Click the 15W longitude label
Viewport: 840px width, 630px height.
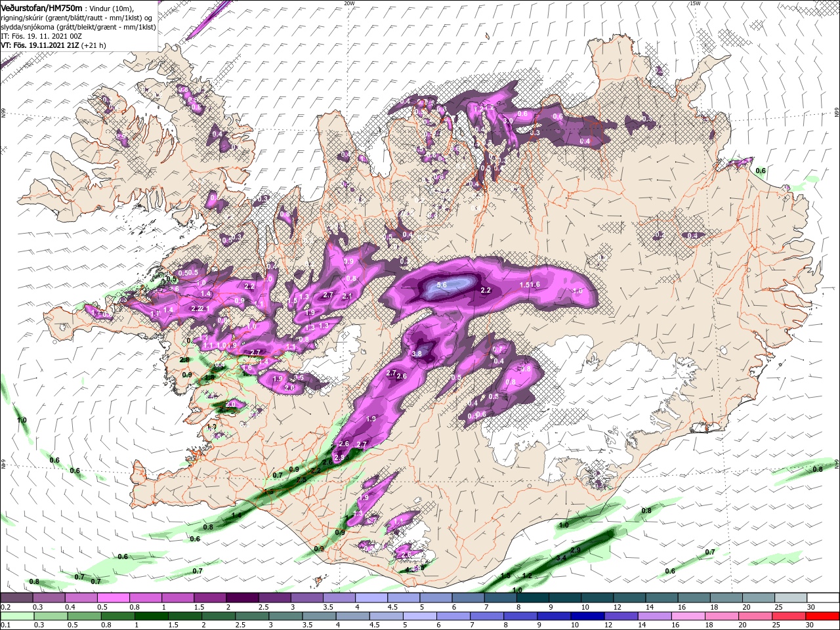coord(695,3)
